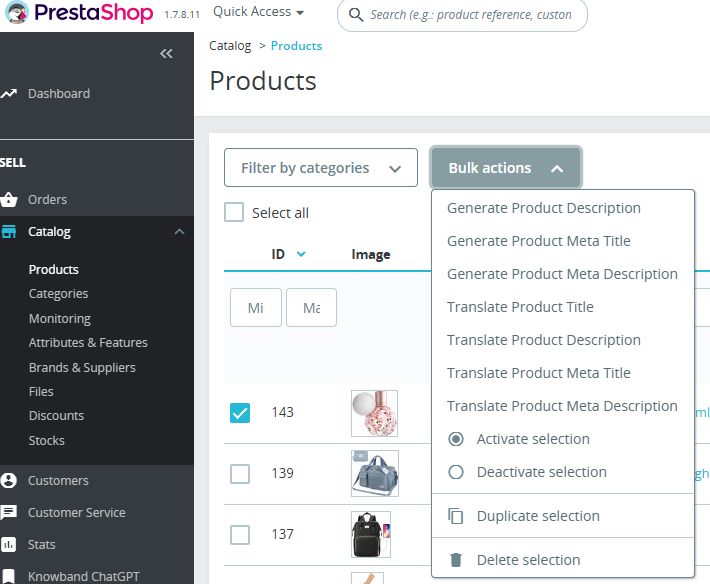Image resolution: width=710 pixels, height=584 pixels.
Task: Close the Bulk actions dropdown
Action: 505,168
